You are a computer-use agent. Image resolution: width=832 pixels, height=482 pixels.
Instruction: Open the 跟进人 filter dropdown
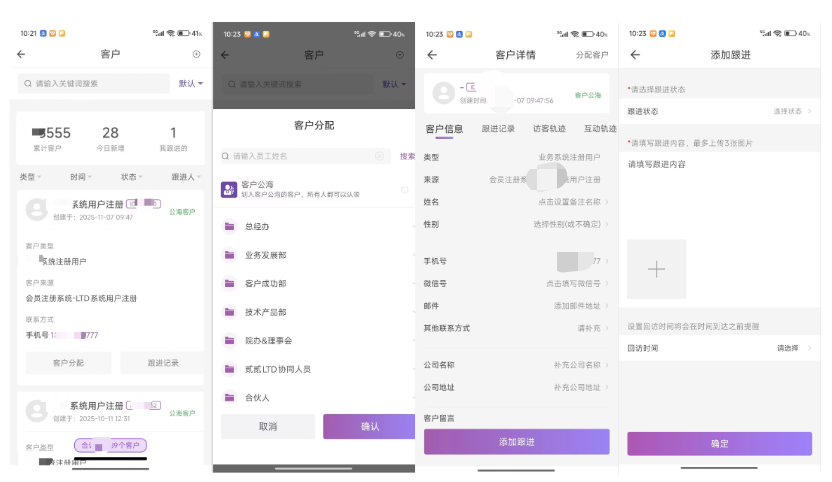[186, 177]
